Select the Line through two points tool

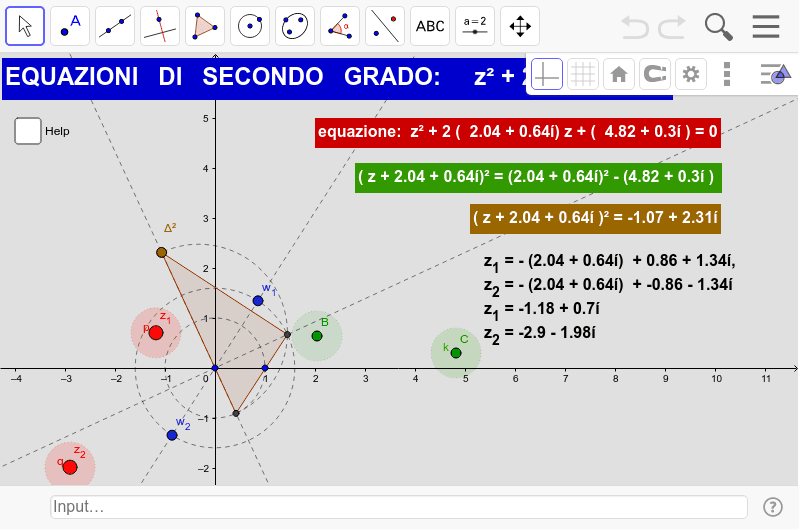tap(115, 26)
